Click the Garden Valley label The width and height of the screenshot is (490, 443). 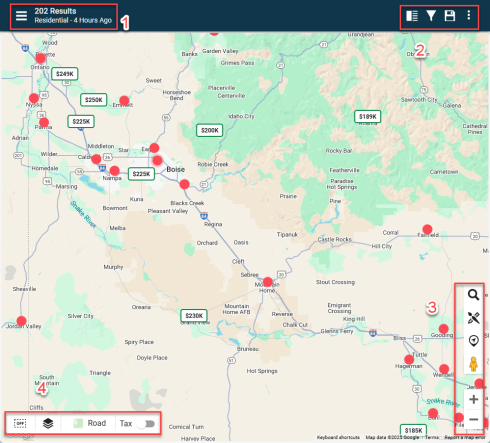pyautogui.click(x=220, y=51)
